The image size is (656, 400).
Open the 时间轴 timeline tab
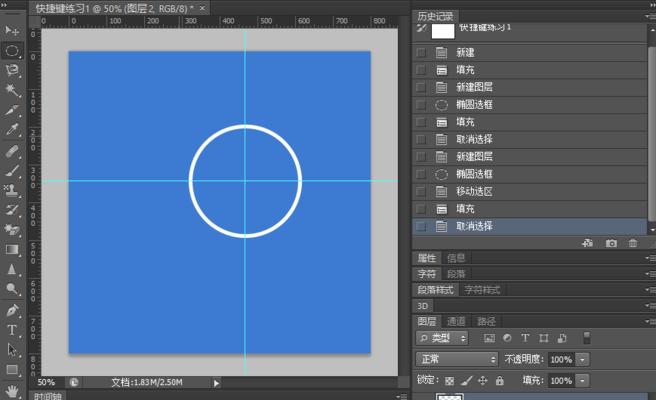point(48,396)
